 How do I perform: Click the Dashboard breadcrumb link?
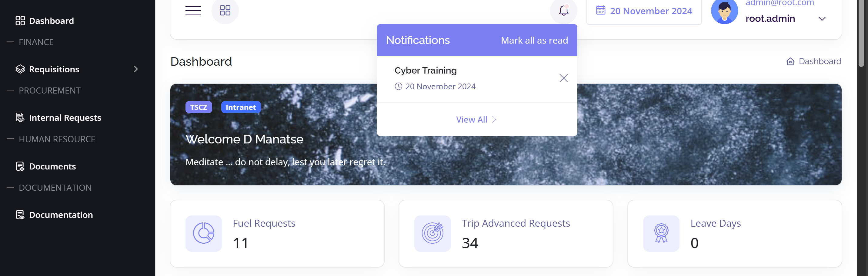pos(820,62)
